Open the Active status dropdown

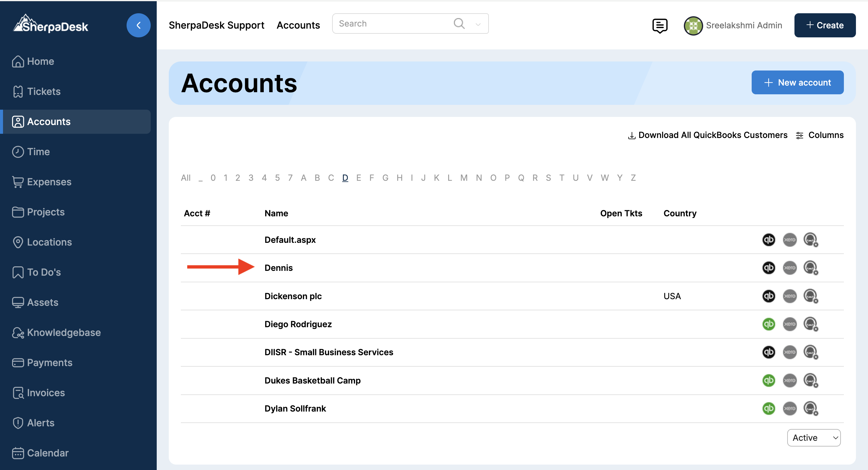click(813, 438)
